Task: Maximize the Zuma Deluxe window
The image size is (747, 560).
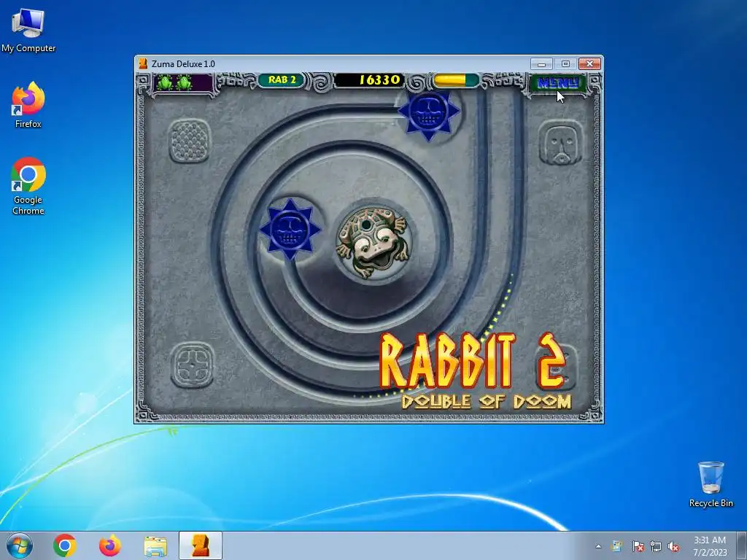Action: coord(565,64)
